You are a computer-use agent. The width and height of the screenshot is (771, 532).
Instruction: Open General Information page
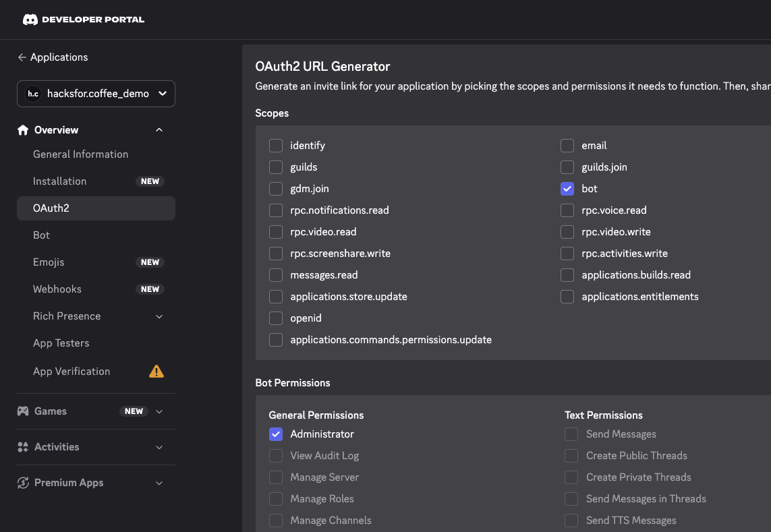point(81,154)
